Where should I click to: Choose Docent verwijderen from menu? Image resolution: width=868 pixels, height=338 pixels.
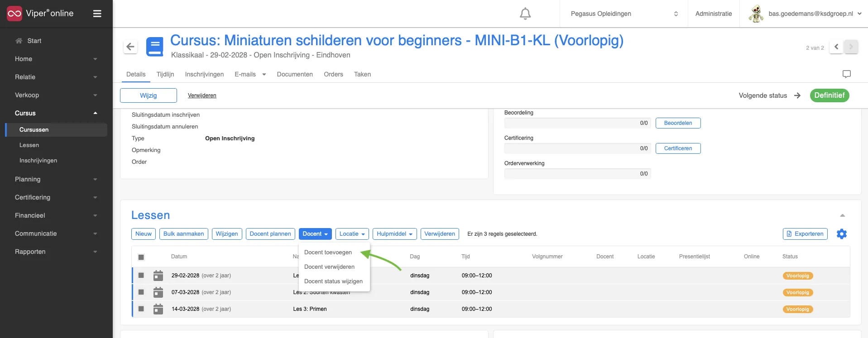[329, 267]
